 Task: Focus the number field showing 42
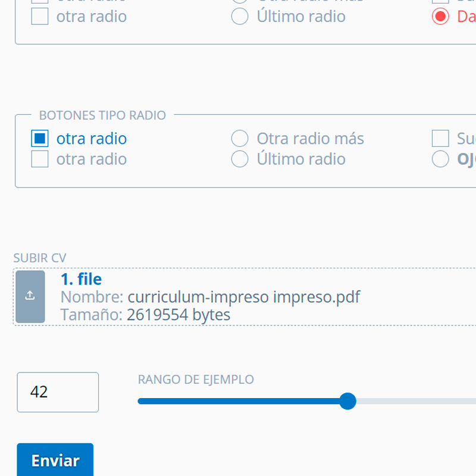(x=57, y=392)
